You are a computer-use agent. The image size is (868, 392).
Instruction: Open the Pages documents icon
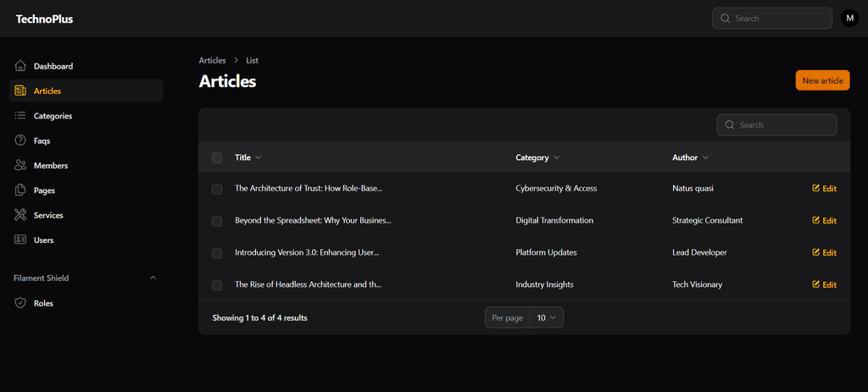pyautogui.click(x=20, y=190)
